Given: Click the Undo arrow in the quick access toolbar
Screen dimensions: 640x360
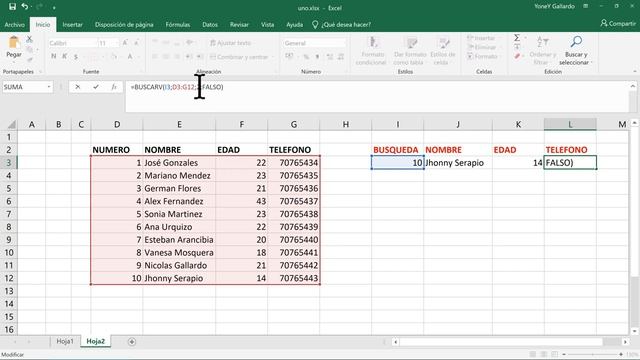Looking at the screenshot, I should click(x=25, y=7).
